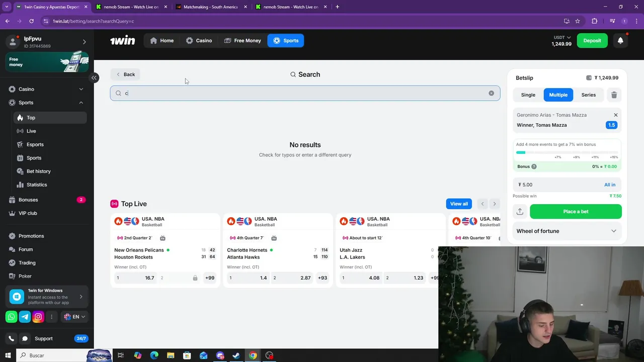Expand user profile IpFpvu arrow
The width and height of the screenshot is (644, 362).
(x=84, y=42)
